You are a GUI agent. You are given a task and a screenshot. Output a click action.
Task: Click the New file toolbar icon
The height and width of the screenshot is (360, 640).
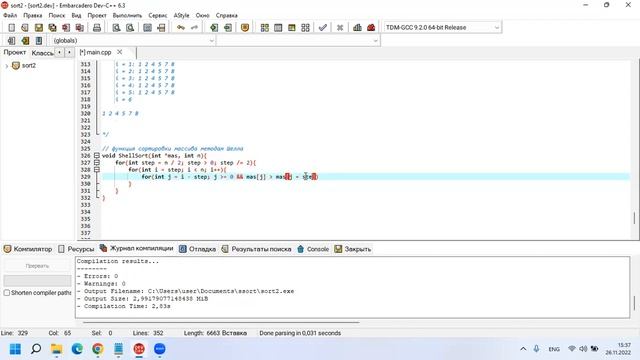[x=11, y=27]
